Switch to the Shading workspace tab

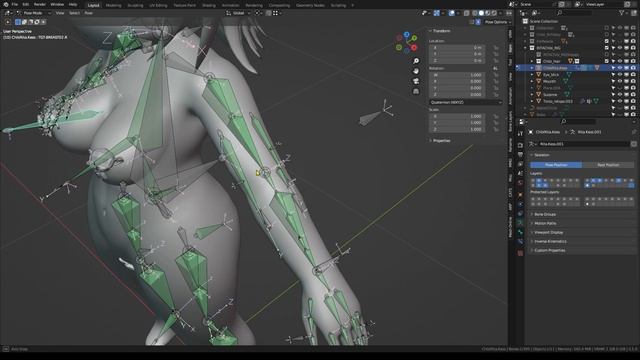209,6
